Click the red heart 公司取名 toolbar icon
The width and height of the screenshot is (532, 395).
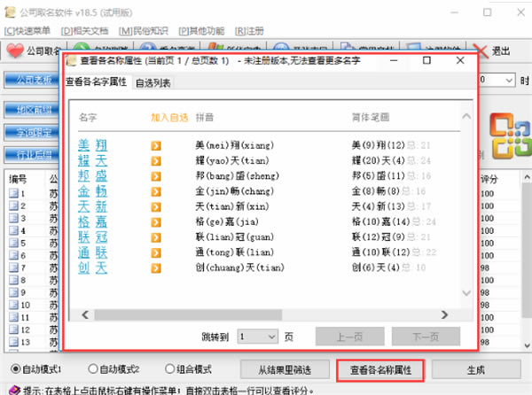point(15,50)
